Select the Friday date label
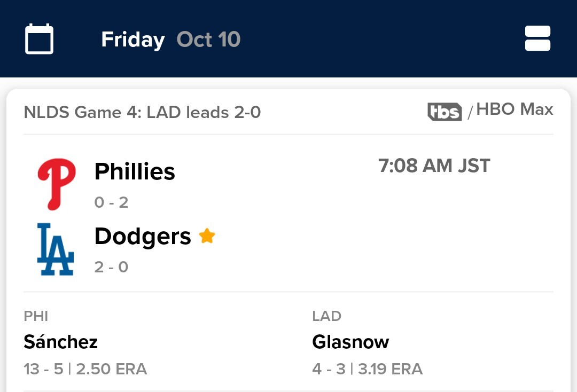The height and width of the screenshot is (392, 577). (x=133, y=40)
